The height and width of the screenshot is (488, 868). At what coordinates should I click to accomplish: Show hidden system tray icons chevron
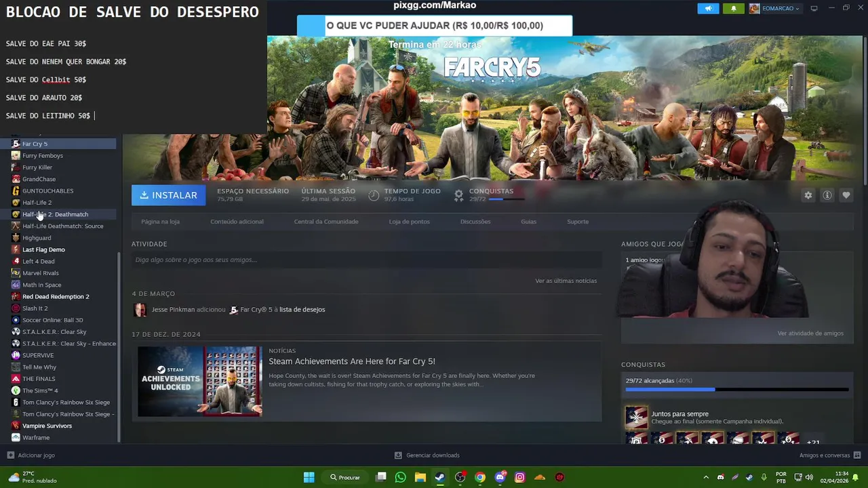pos(706,477)
